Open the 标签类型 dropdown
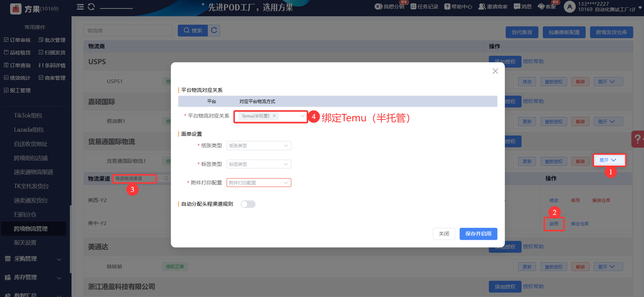Image resolution: width=644 pixels, height=297 pixels. coord(259,164)
